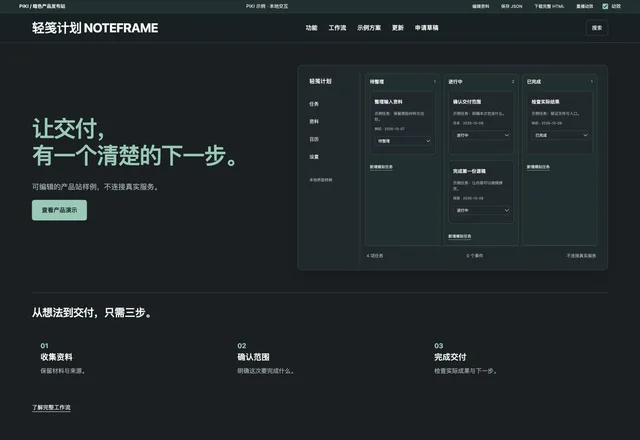Click 新增模拟任务 in the 已完成 column
Screen dimensions: 640x440
click(538, 167)
